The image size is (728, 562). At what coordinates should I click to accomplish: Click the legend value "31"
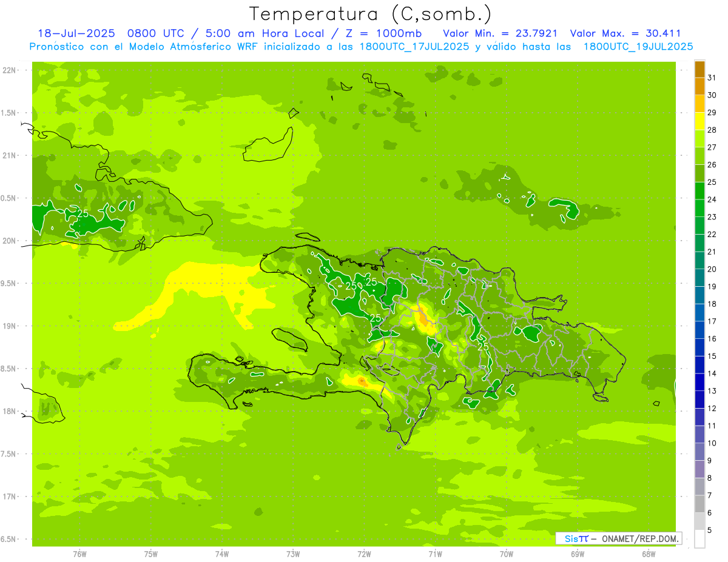click(712, 78)
